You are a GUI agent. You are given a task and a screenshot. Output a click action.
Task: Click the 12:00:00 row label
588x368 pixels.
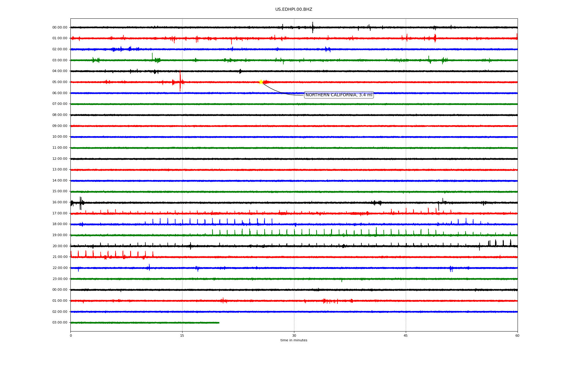tap(60, 159)
